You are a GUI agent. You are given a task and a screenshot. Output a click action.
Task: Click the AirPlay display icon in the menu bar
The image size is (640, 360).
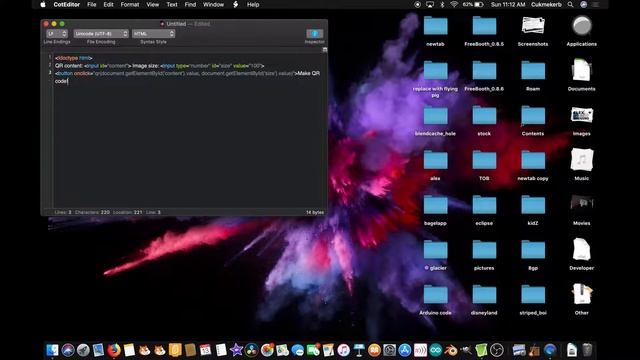[430, 4]
